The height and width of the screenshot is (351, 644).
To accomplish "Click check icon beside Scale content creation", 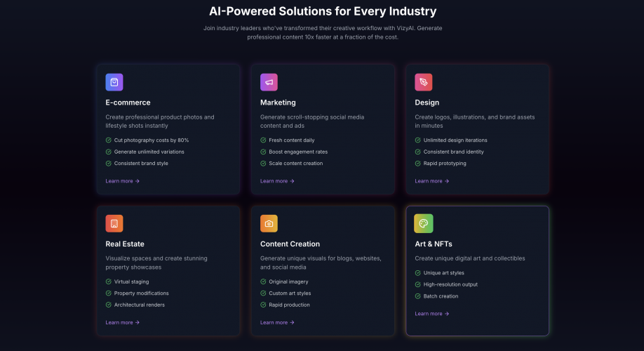I will coord(263,163).
